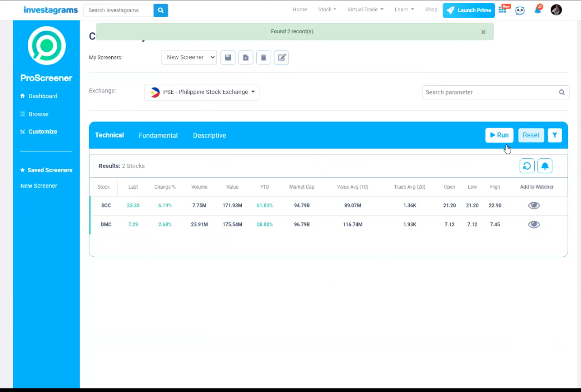Expand the Stock menu

pos(327,10)
